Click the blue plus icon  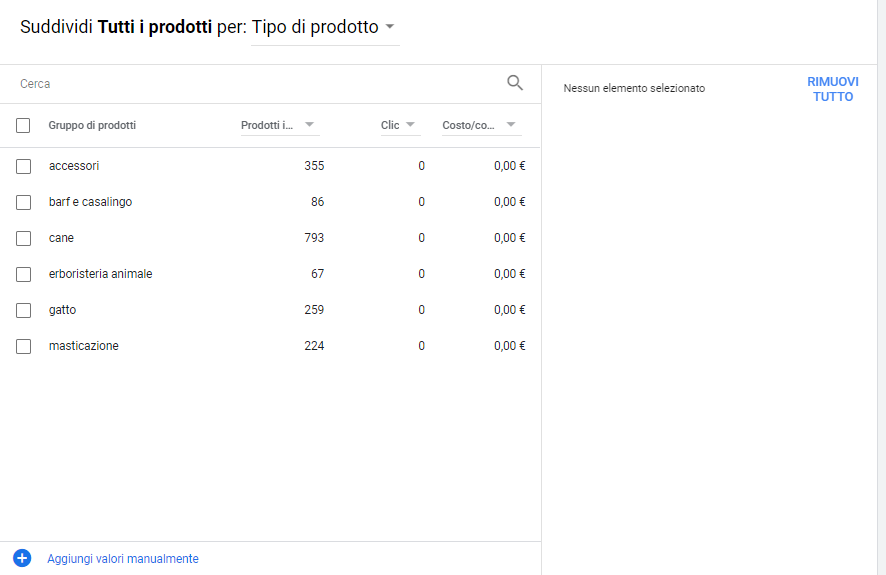point(22,558)
